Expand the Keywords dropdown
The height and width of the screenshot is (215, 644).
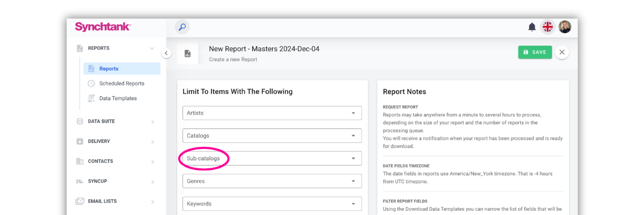coord(272,204)
